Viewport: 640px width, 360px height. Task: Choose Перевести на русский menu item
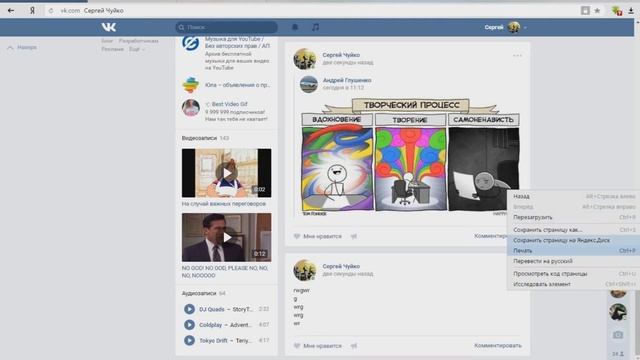pos(573,261)
